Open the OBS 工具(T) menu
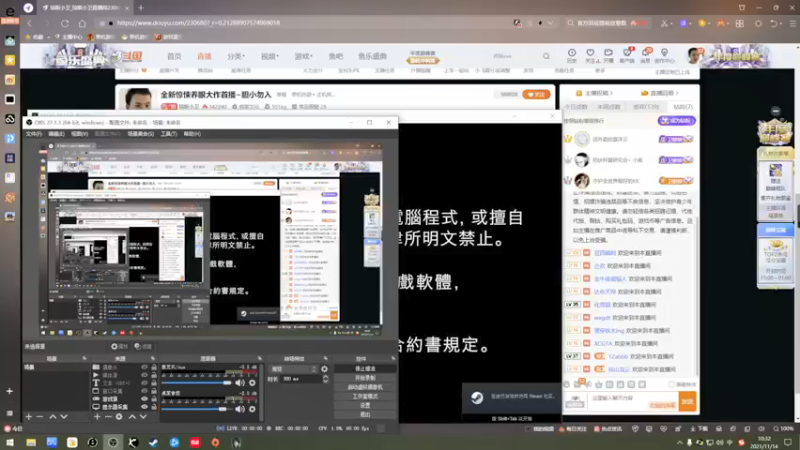Image resolution: width=800 pixels, height=450 pixels. (x=168, y=134)
